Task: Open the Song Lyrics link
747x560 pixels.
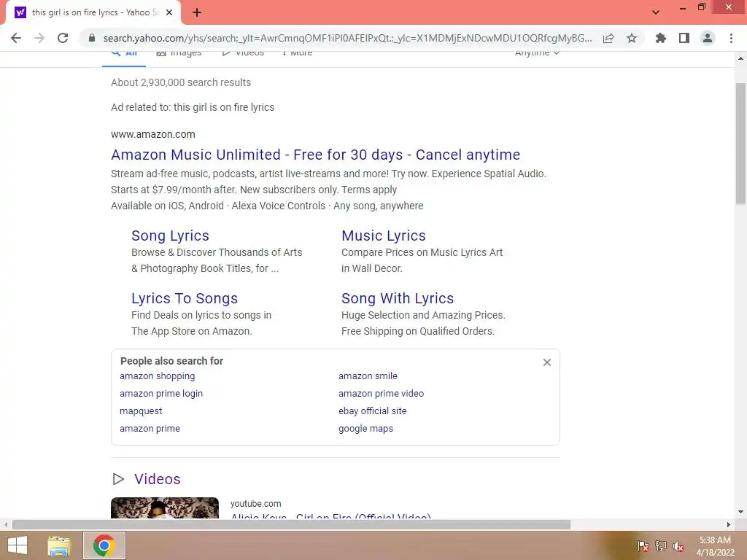Action: [x=170, y=236]
